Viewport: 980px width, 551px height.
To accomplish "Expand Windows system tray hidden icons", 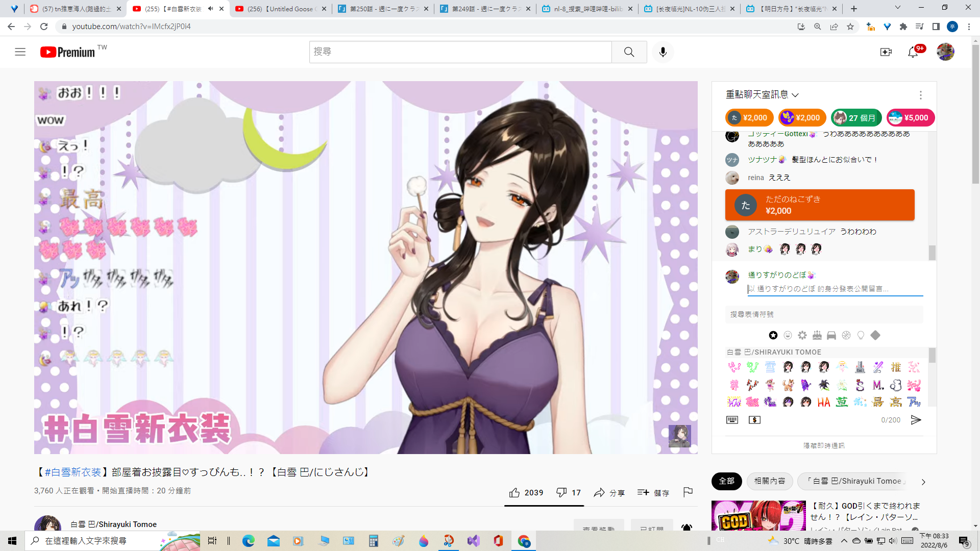I will click(x=844, y=541).
